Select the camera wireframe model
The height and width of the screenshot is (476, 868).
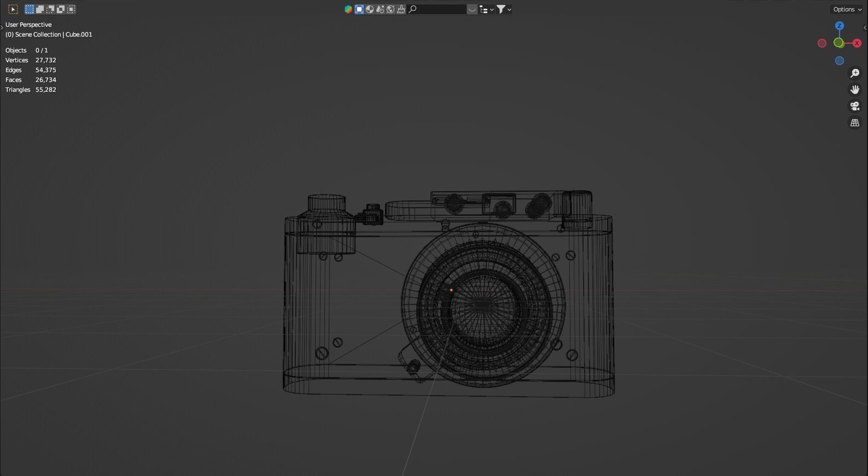448,293
